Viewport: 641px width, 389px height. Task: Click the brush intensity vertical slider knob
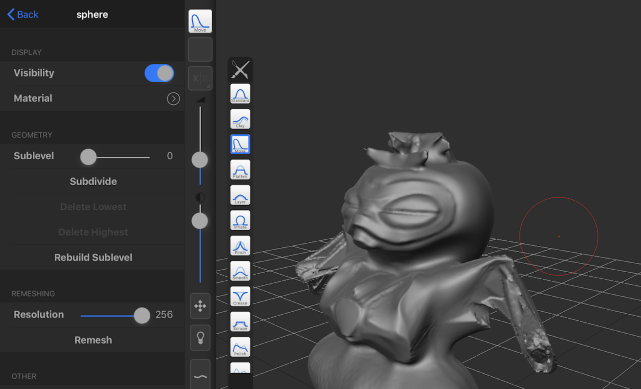[200, 221]
